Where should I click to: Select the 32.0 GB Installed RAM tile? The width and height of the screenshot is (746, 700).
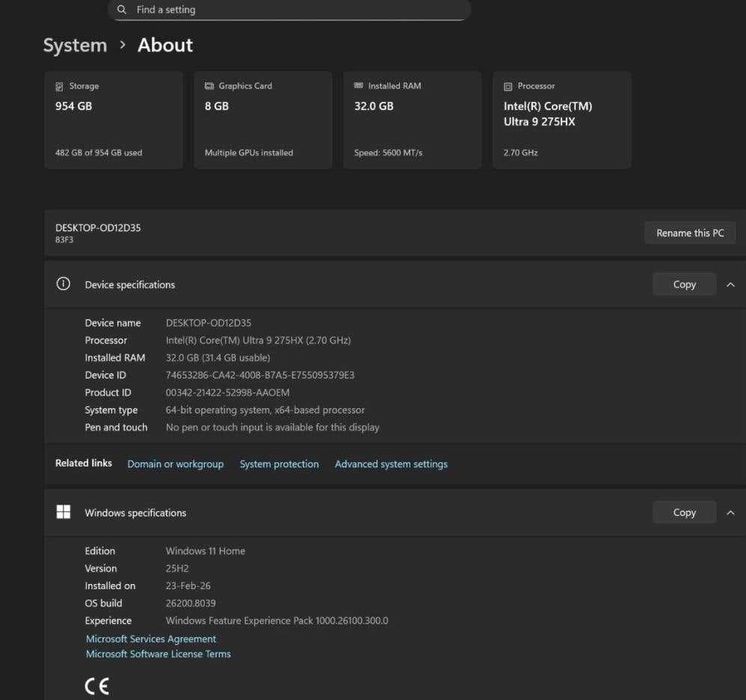coord(412,120)
